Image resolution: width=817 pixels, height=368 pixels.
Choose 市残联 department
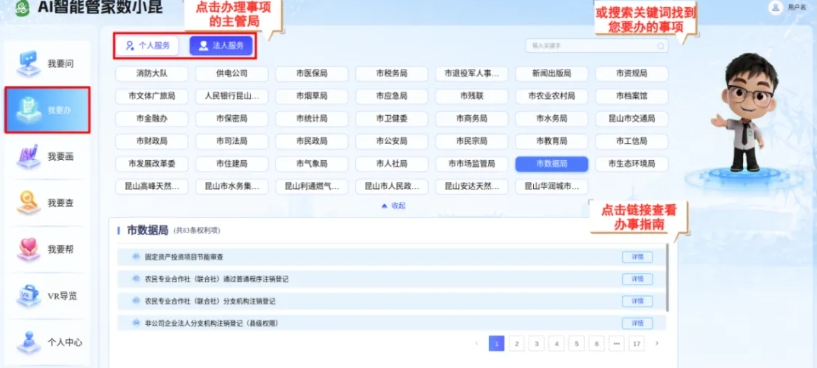tap(472, 96)
